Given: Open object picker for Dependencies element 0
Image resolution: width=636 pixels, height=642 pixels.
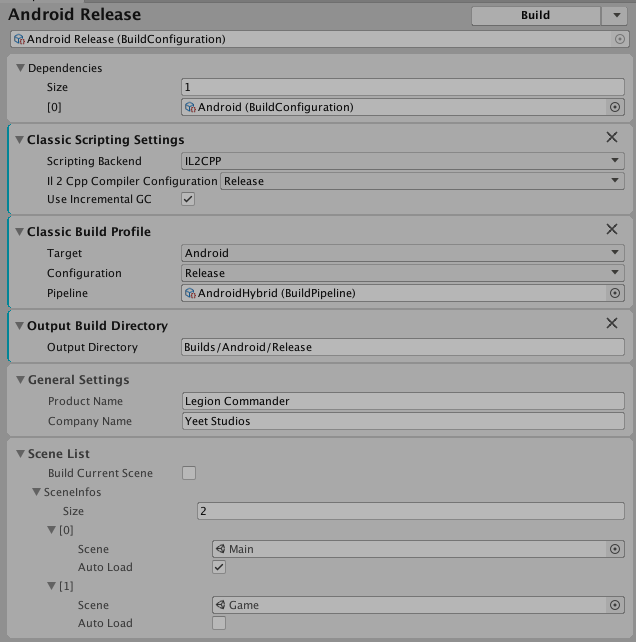Looking at the screenshot, I should pos(615,107).
